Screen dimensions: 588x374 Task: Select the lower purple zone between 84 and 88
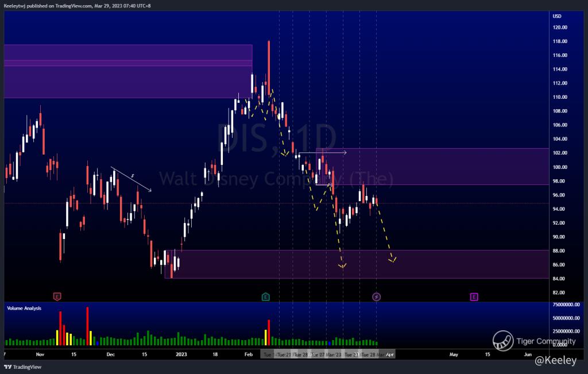(357, 264)
